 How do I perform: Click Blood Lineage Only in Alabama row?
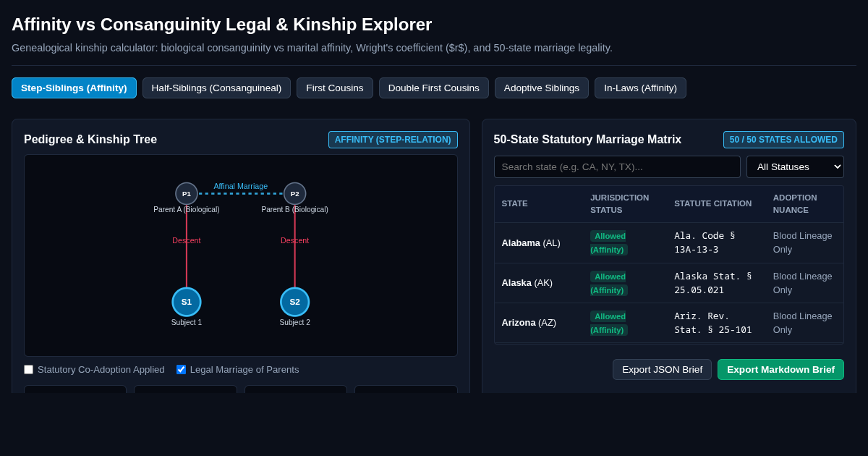coord(803,242)
